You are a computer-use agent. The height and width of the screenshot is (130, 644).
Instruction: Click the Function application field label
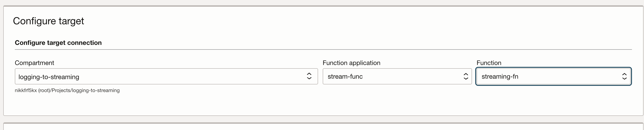(x=351, y=63)
